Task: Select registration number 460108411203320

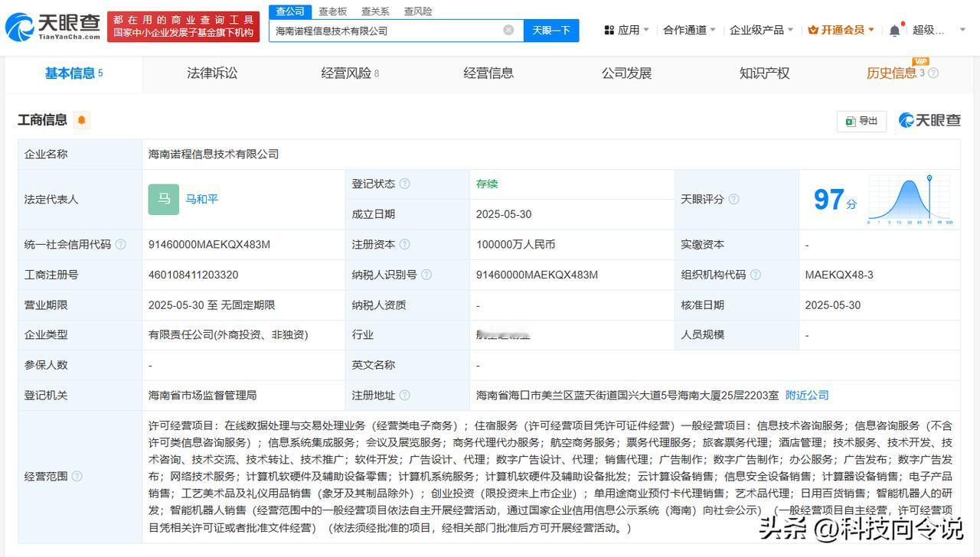Action: [193, 275]
